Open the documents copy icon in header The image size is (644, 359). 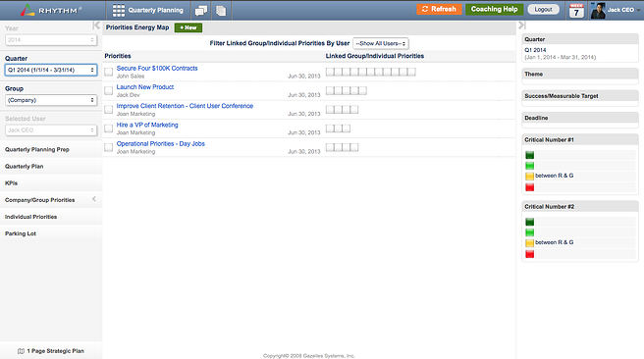221,11
